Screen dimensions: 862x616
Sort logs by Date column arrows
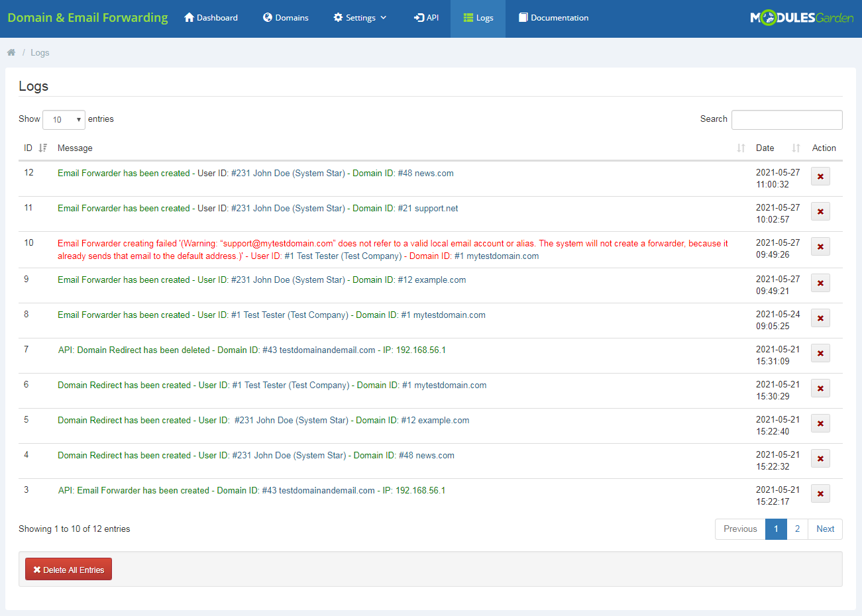[796, 148]
